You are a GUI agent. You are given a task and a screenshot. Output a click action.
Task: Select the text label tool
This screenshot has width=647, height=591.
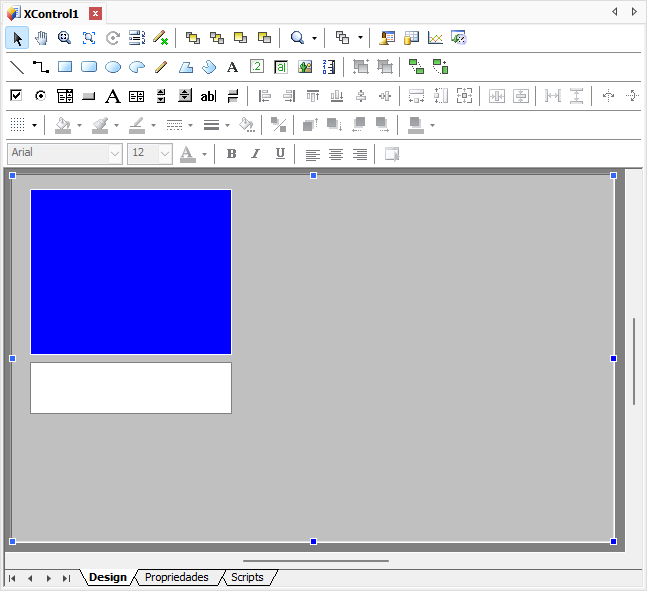click(x=232, y=67)
